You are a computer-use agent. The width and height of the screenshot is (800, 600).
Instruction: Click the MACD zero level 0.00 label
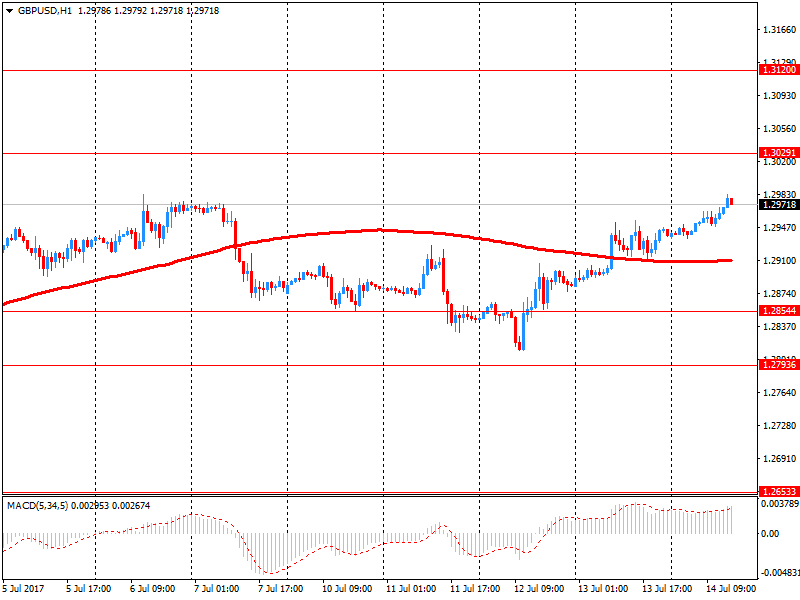pyautogui.click(x=770, y=534)
